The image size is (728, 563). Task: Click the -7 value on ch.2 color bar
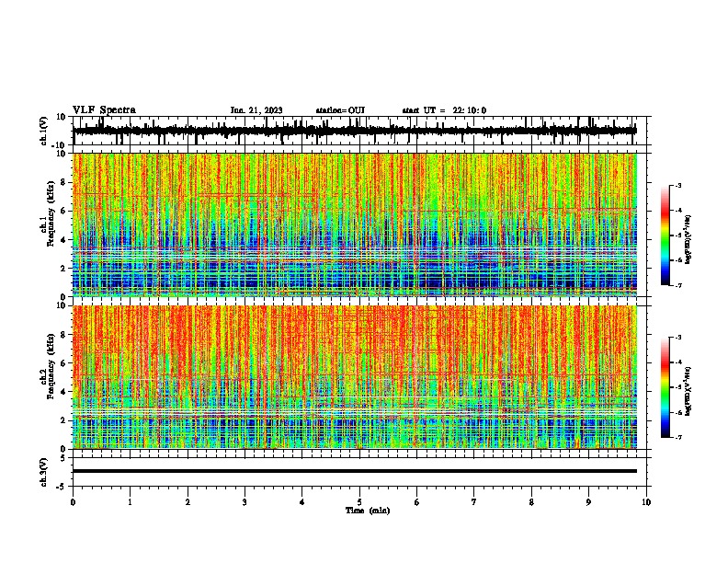677,437
